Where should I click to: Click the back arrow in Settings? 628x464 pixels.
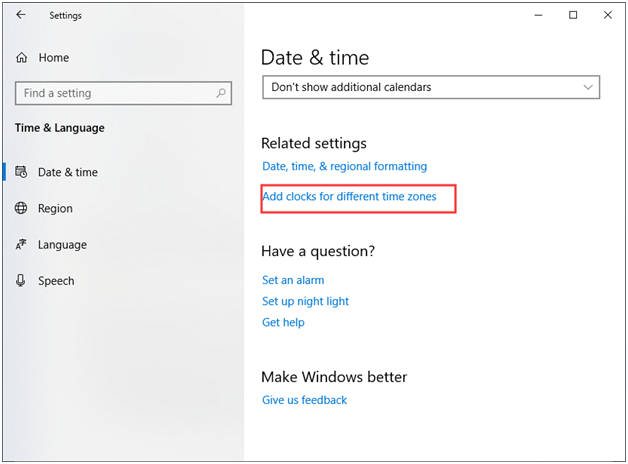pos(21,16)
